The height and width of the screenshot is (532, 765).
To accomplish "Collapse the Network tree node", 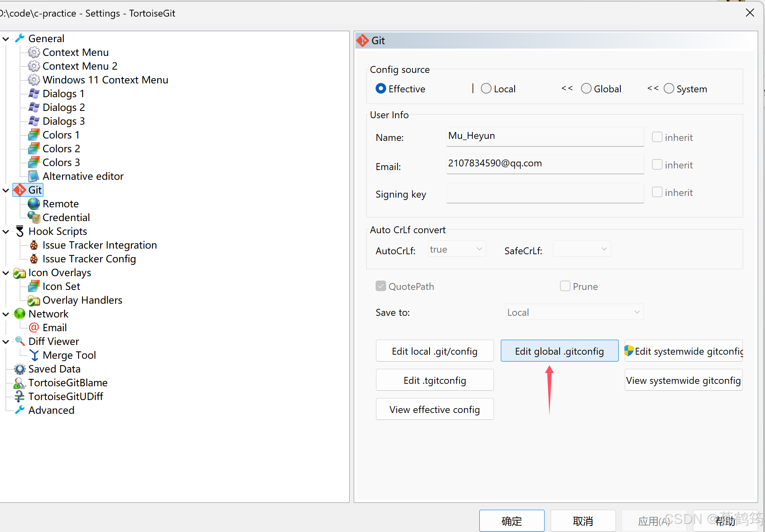I will pyautogui.click(x=6, y=314).
